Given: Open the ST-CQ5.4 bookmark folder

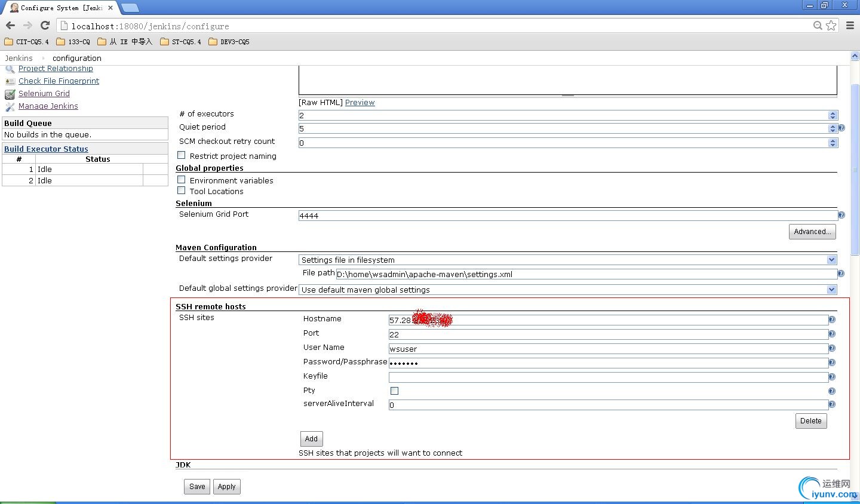Looking at the screenshot, I should pos(181,42).
